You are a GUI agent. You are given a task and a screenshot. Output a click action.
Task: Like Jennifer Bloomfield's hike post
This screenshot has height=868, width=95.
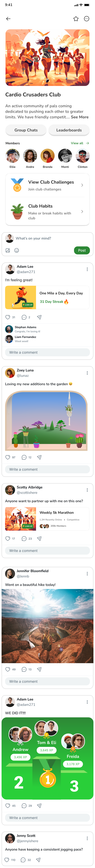coord(8,669)
